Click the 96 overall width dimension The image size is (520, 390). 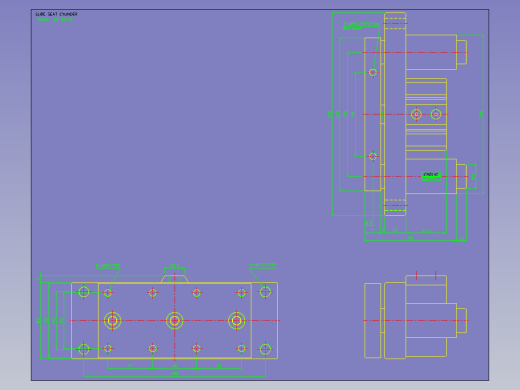[x=411, y=238]
